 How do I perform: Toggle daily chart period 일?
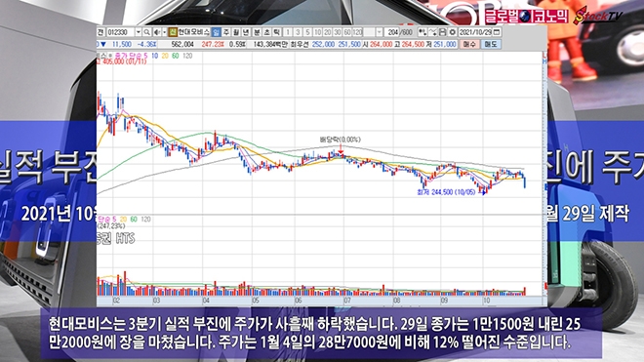[216, 32]
